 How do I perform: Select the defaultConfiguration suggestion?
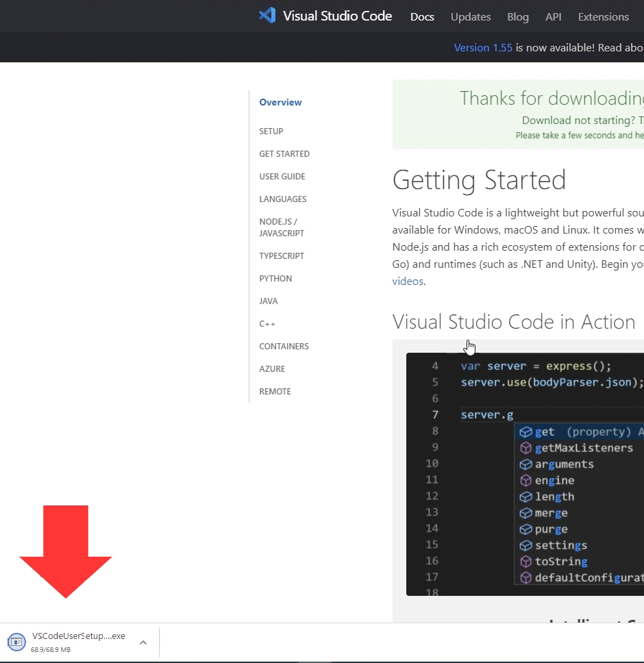click(x=580, y=577)
